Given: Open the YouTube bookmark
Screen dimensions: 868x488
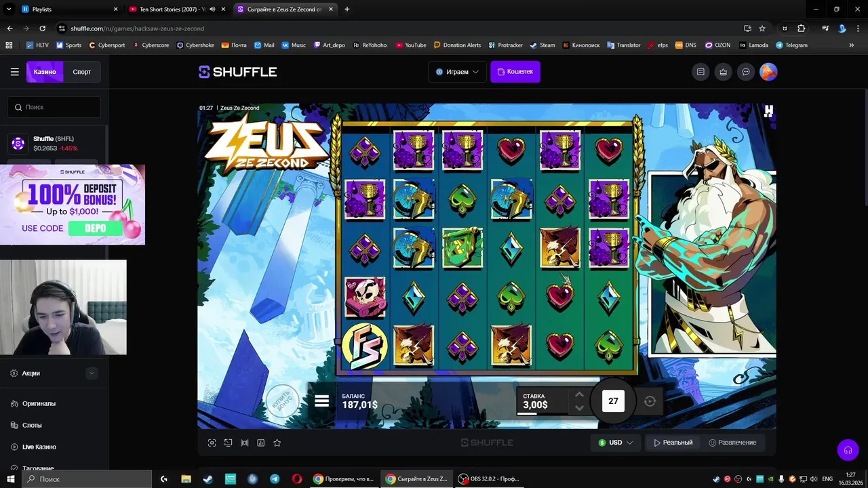Looking at the screenshot, I should tap(411, 45).
